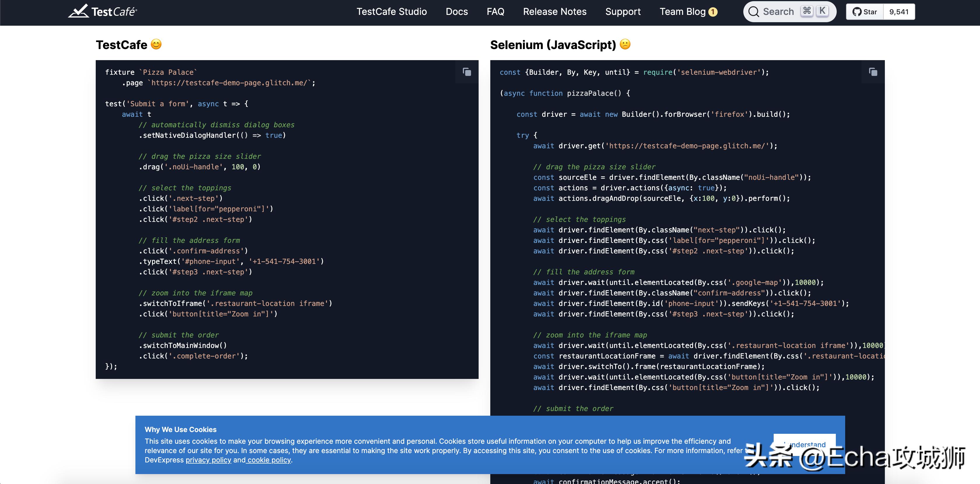Copy the Selenium code snippet
The width and height of the screenshot is (980, 484).
coord(873,72)
